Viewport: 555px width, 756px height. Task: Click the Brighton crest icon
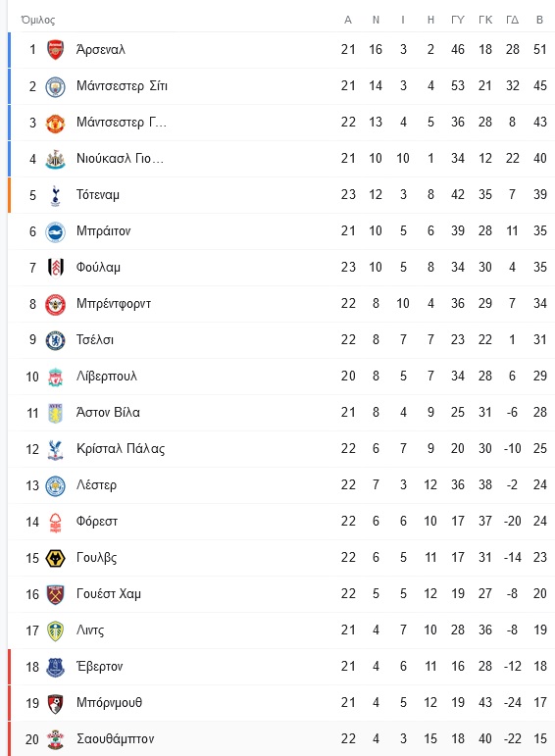(x=56, y=231)
